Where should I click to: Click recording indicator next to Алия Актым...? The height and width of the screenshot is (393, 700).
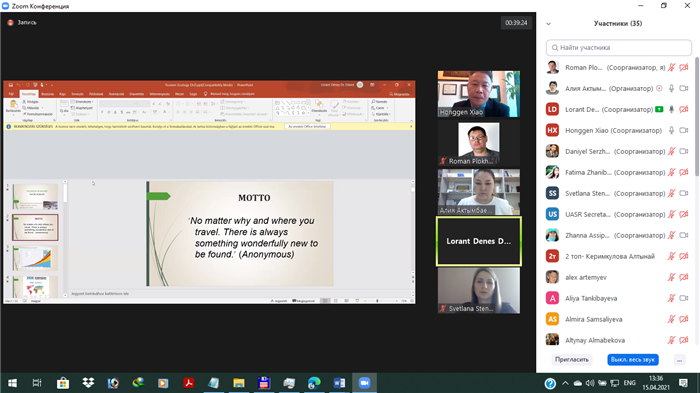pyautogui.click(x=659, y=88)
